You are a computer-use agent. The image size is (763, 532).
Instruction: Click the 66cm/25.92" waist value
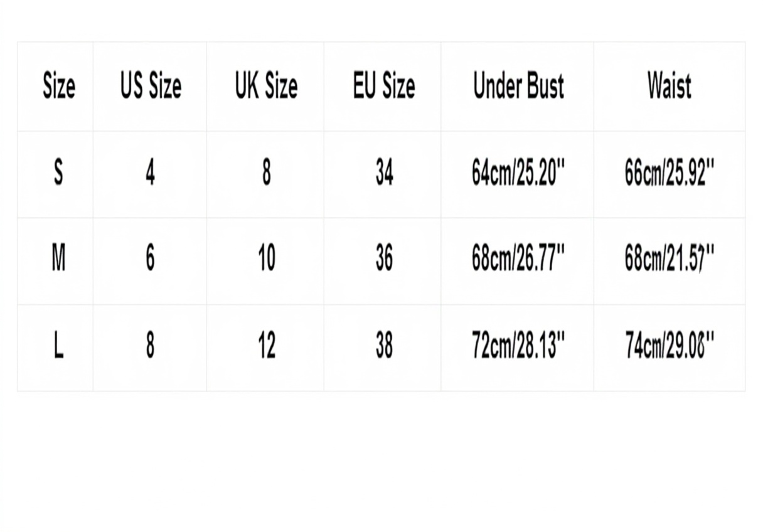point(670,173)
